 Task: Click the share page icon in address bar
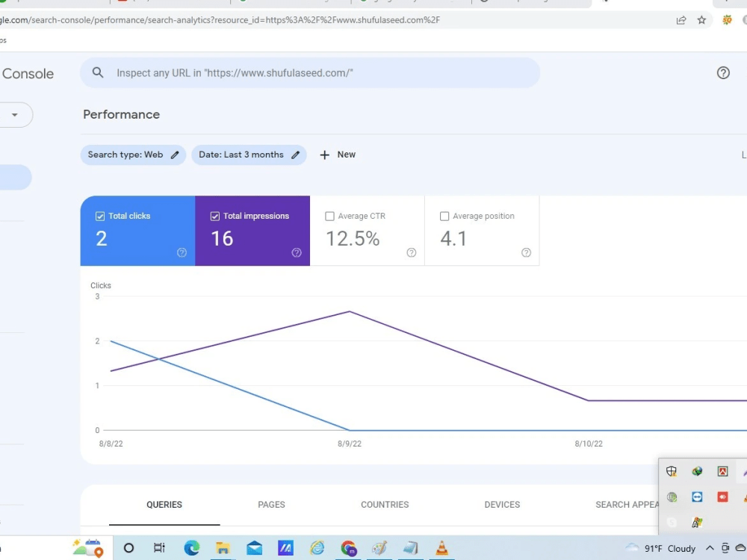(681, 20)
